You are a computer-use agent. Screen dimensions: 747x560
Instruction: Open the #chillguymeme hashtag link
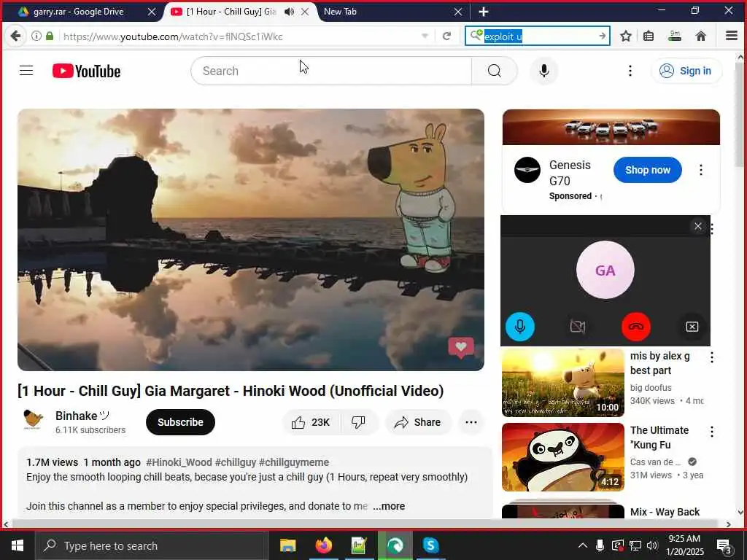[x=294, y=462]
